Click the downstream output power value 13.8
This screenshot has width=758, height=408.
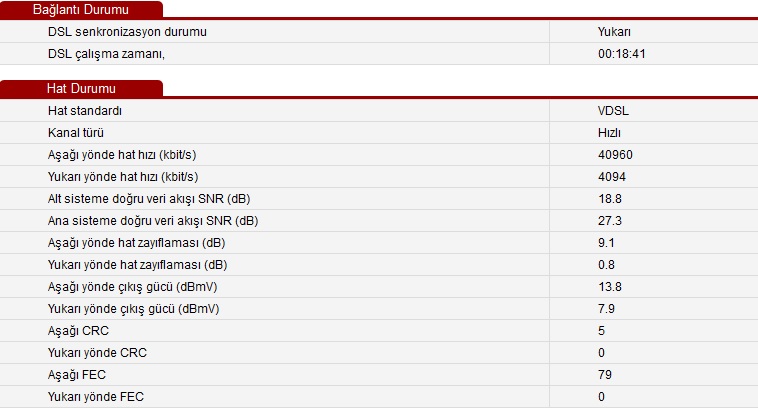(x=610, y=287)
